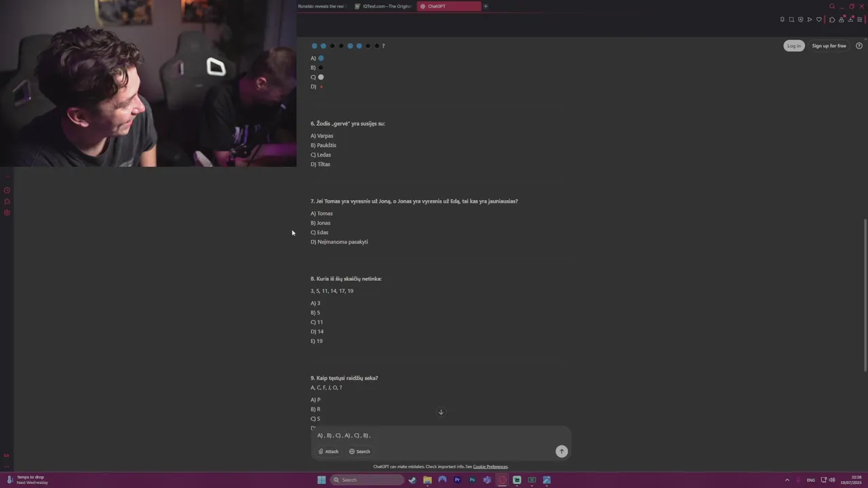Screen dimensions: 868x488
Task: Open the weather widget Temps to drop
Action: 27,480
